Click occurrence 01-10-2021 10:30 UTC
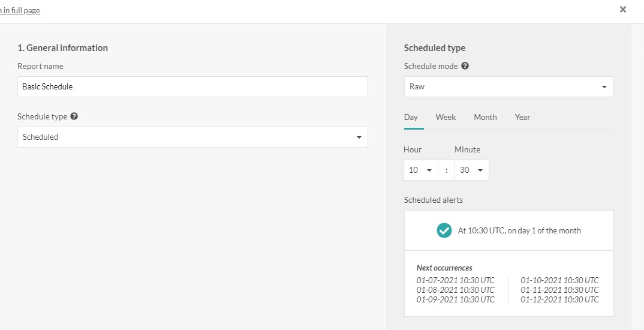 560,280
